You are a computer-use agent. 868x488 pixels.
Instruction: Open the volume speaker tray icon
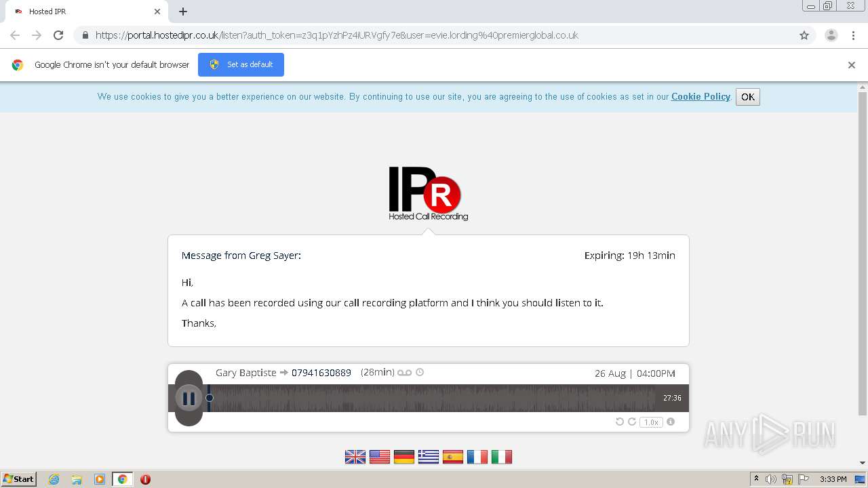pos(771,479)
